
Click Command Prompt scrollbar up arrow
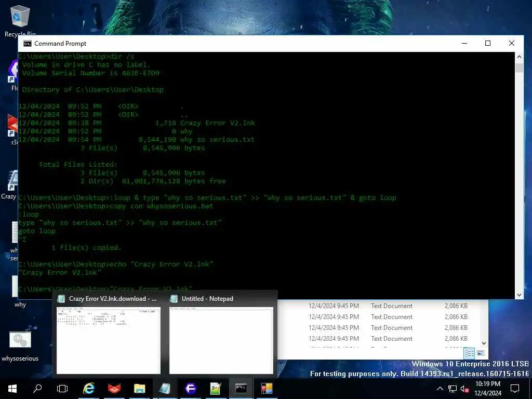click(519, 57)
